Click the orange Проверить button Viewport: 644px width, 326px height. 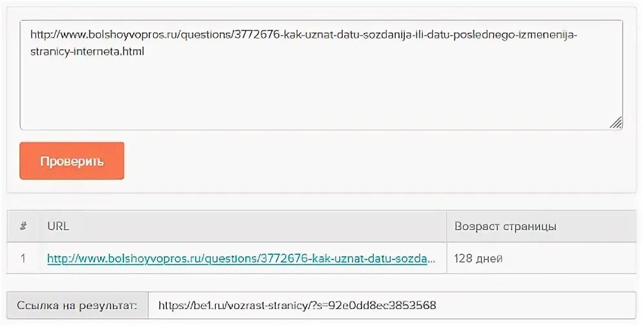pyautogui.click(x=72, y=161)
